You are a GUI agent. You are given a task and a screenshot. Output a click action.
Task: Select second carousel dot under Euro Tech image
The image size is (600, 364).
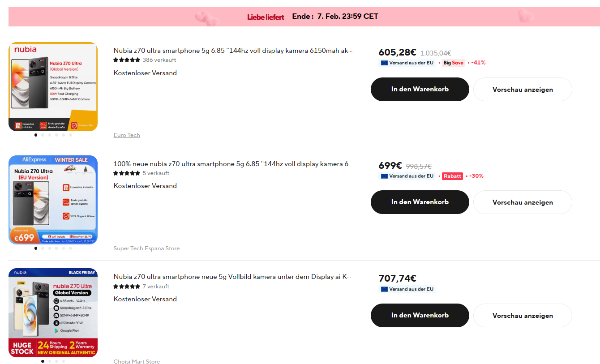pos(43,135)
